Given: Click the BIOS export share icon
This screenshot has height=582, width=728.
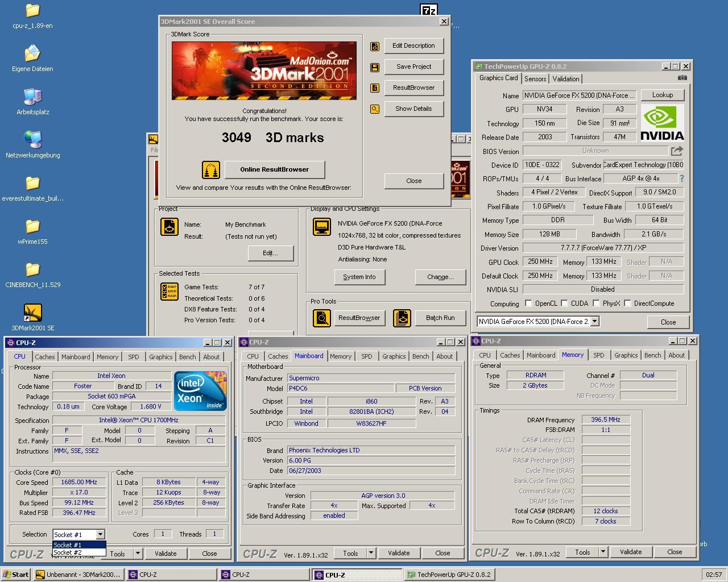Looking at the screenshot, I should [x=677, y=151].
